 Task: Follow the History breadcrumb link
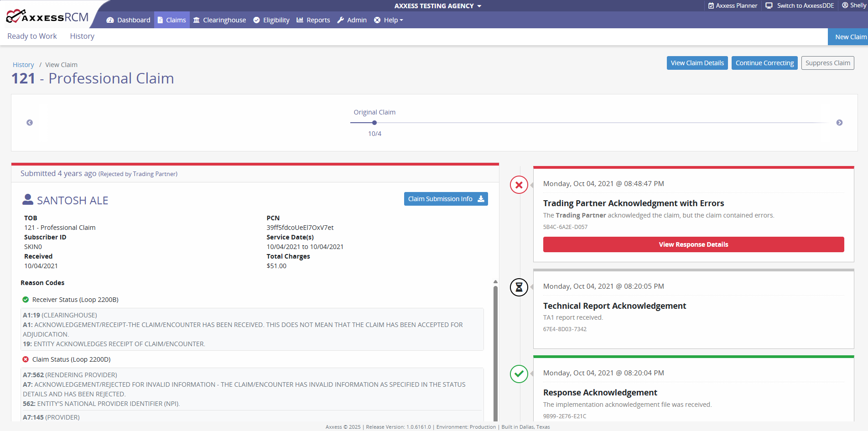[x=23, y=65]
